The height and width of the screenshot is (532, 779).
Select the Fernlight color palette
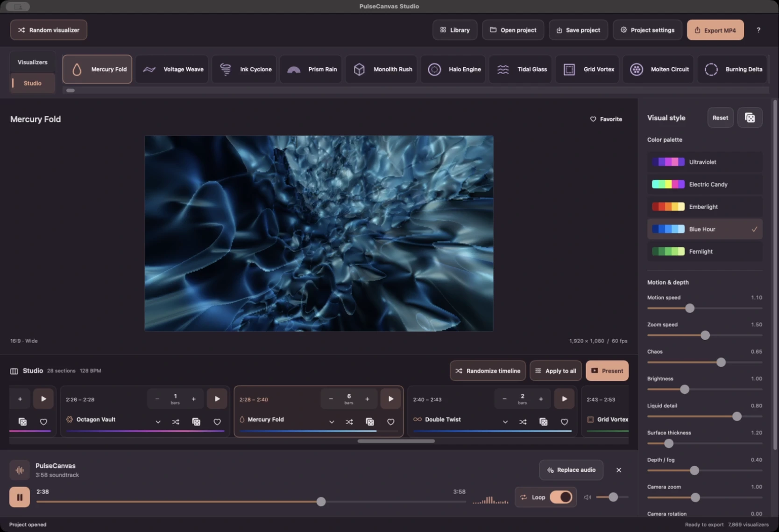[704, 252]
